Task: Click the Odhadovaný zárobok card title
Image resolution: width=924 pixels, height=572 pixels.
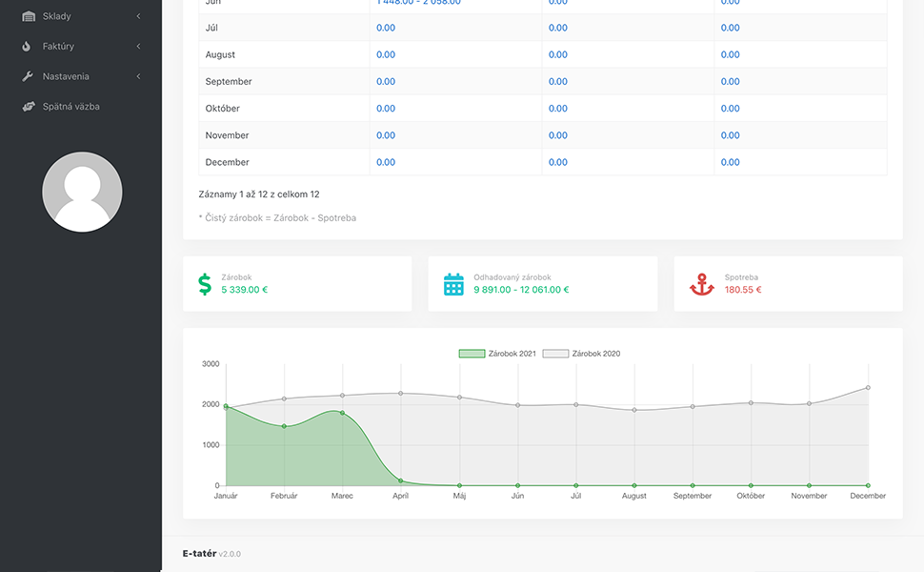Action: tap(512, 277)
